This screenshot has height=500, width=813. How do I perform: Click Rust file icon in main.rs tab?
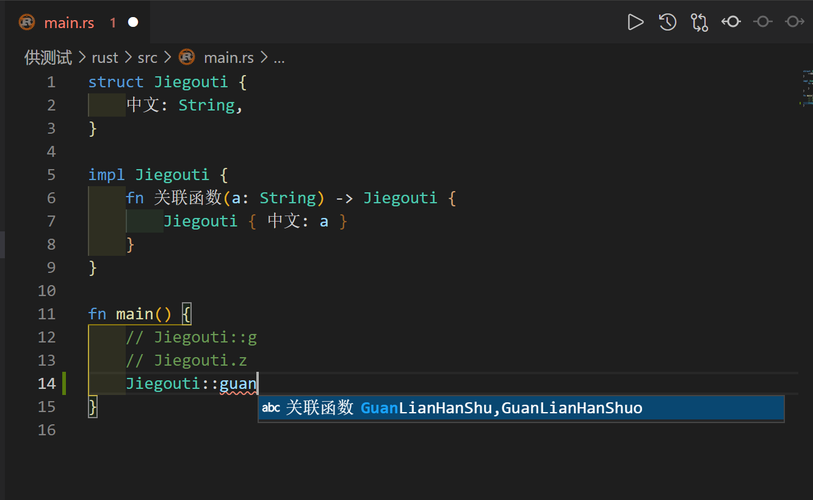tap(27, 22)
